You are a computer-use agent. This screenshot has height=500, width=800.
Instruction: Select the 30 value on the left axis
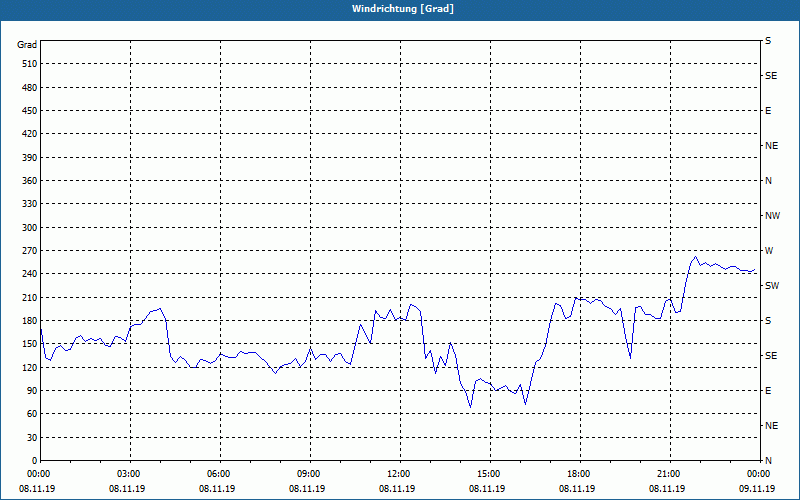coord(32,438)
